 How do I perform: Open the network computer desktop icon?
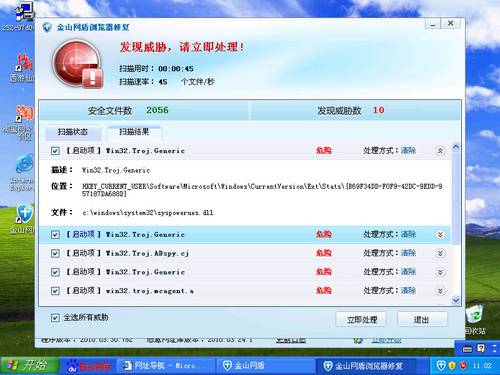point(24,13)
